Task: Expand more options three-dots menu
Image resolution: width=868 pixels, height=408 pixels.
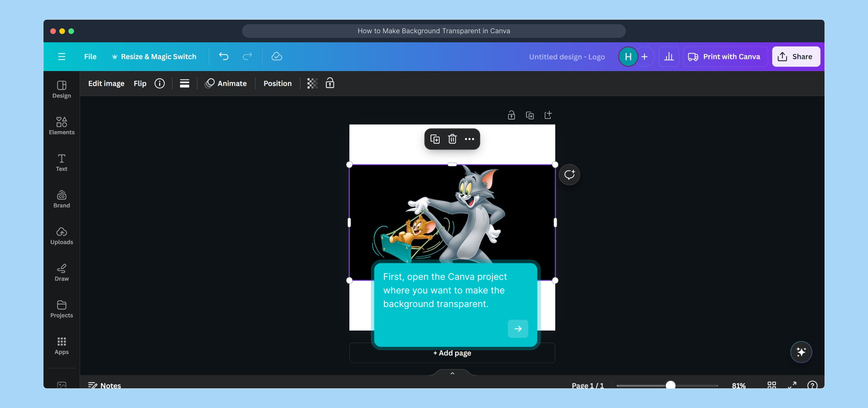Action: tap(470, 139)
